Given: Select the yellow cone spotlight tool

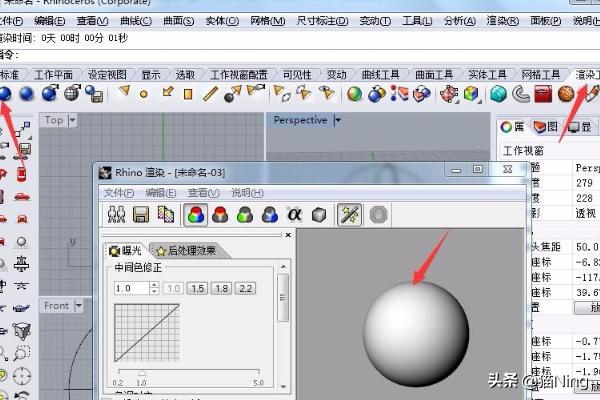Looking at the screenshot, I should pyautogui.click(x=124, y=91).
